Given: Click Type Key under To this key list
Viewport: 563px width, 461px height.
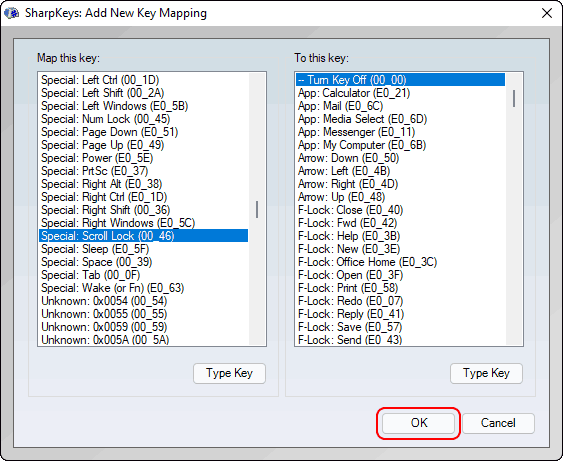Looking at the screenshot, I should click(x=486, y=373).
